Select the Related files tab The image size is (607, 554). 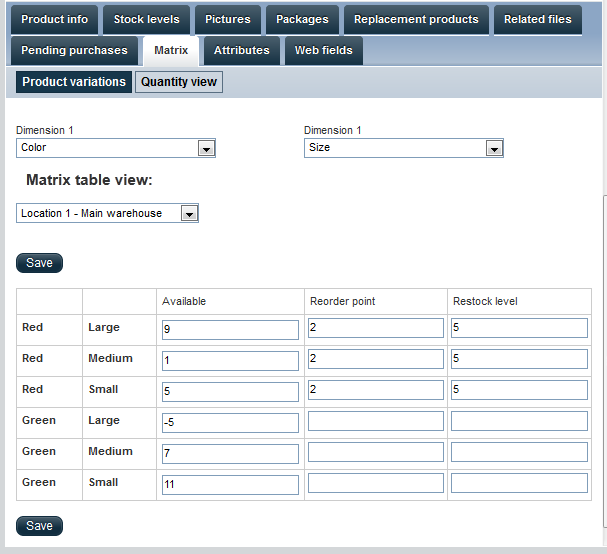(x=538, y=20)
